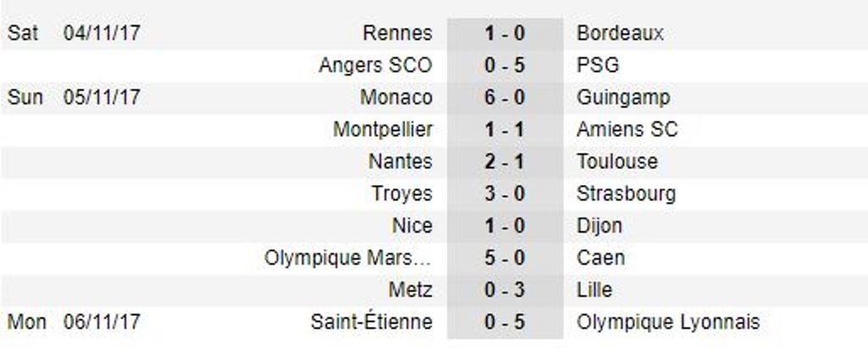
Task: Click the Nice 1 - 0 score
Action: coord(504,226)
